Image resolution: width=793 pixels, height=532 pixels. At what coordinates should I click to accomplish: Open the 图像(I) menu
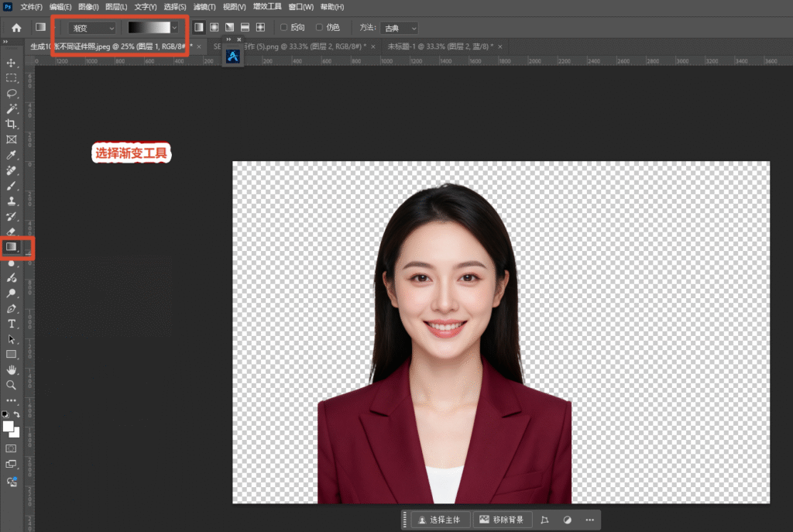[x=88, y=7]
